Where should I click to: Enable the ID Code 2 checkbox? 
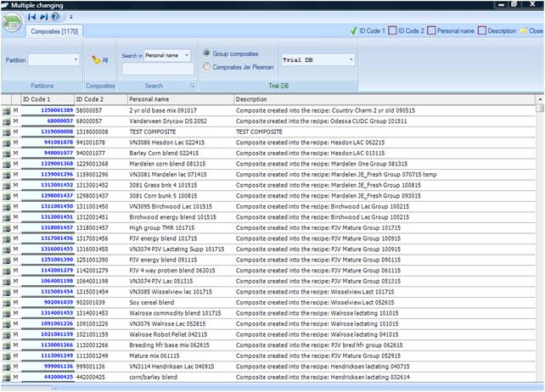pyautogui.click(x=392, y=31)
